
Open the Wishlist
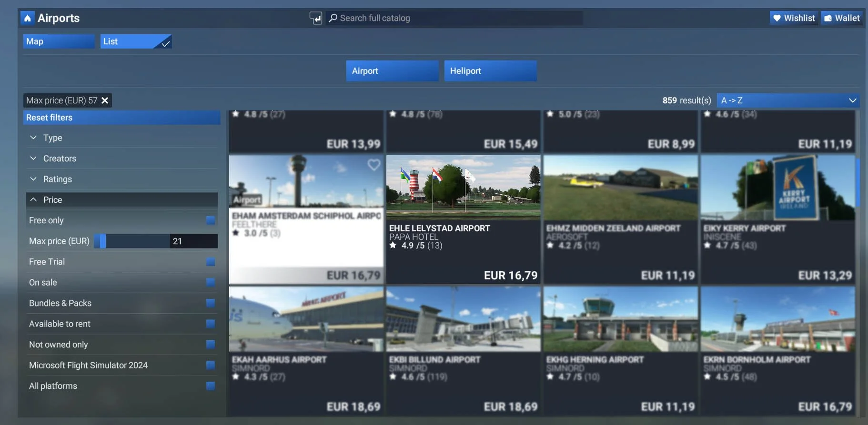tap(794, 18)
